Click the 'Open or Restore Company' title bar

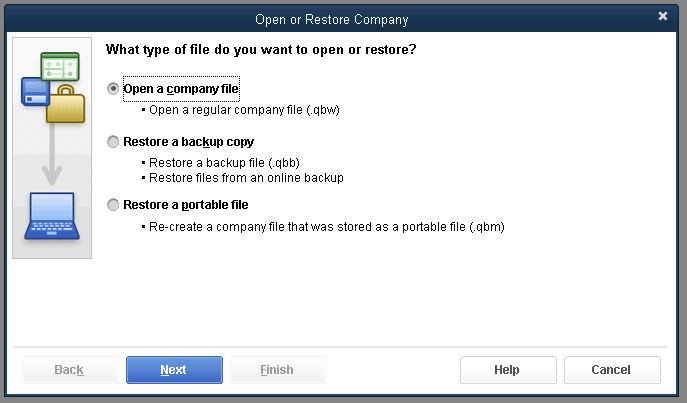332,19
